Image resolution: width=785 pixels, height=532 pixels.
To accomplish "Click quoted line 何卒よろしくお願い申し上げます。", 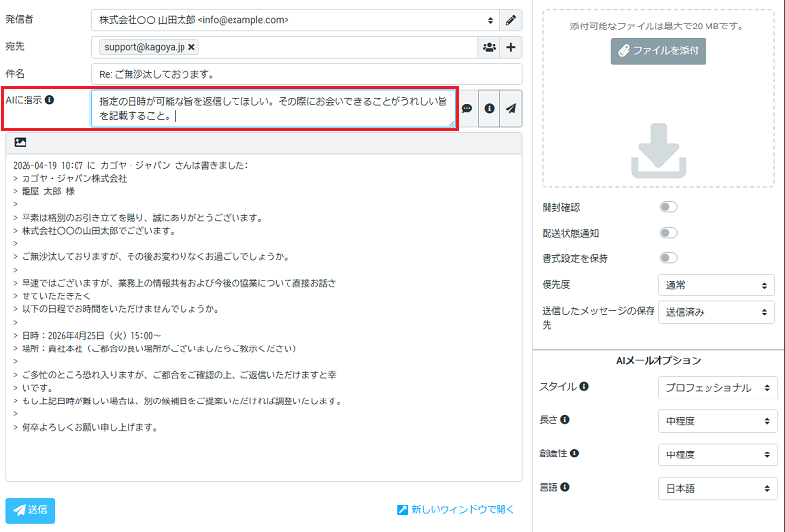I will [89, 427].
